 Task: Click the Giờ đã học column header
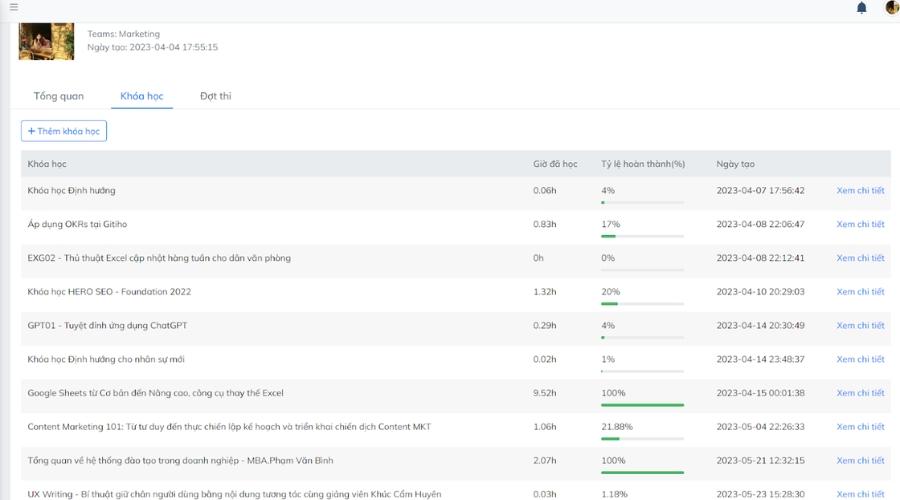coord(555,164)
